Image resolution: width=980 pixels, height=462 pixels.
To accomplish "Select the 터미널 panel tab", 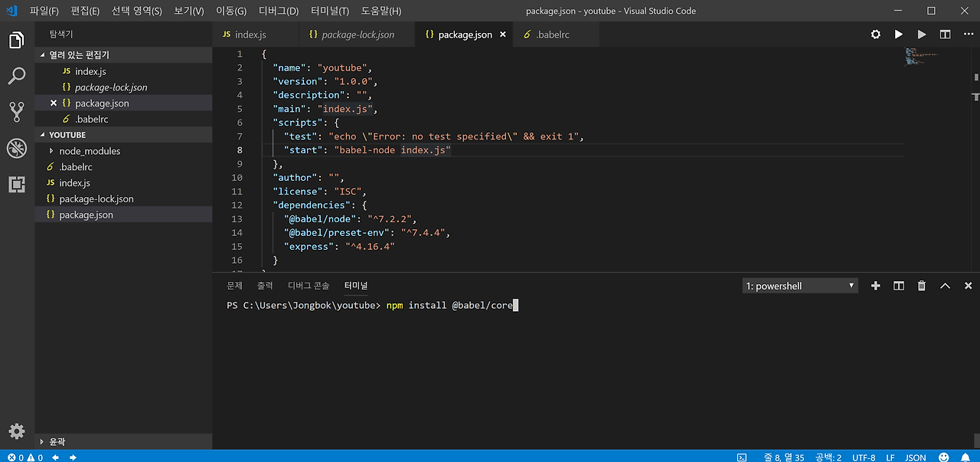I will 356,286.
